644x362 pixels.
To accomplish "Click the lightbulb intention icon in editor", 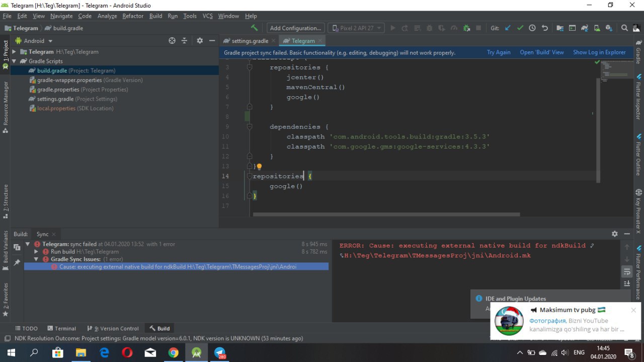I will (x=260, y=166).
